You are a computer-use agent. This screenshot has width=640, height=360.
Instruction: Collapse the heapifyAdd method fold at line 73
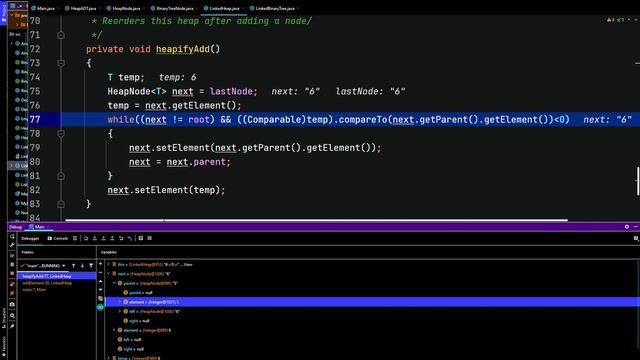pos(61,63)
